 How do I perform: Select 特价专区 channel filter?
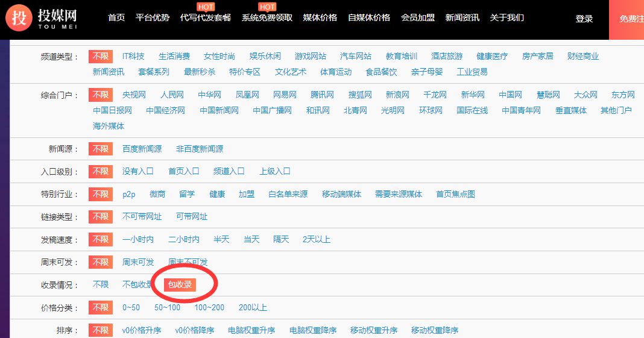(x=245, y=72)
